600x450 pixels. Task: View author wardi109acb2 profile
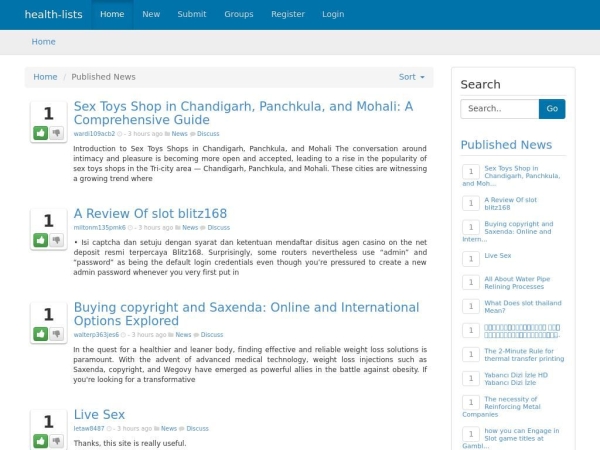click(94, 134)
